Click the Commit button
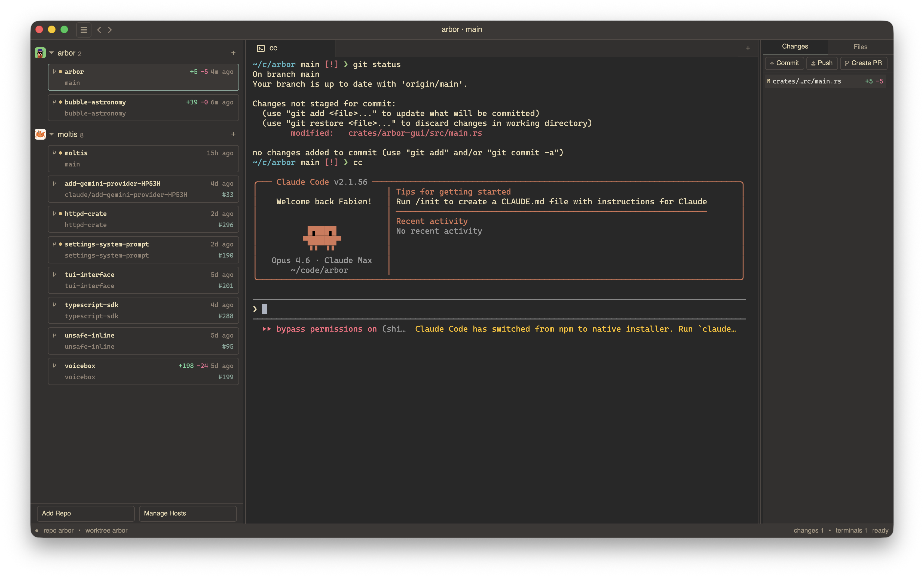Image resolution: width=924 pixels, height=578 pixels. coord(784,63)
